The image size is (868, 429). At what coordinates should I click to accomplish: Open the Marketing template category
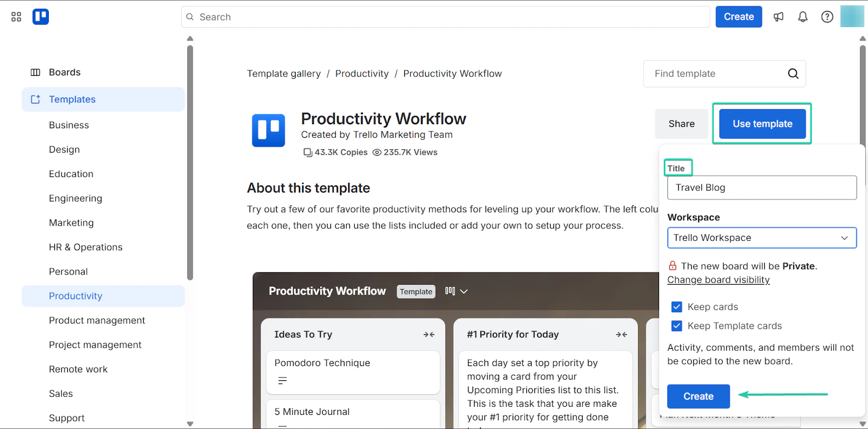[71, 223]
